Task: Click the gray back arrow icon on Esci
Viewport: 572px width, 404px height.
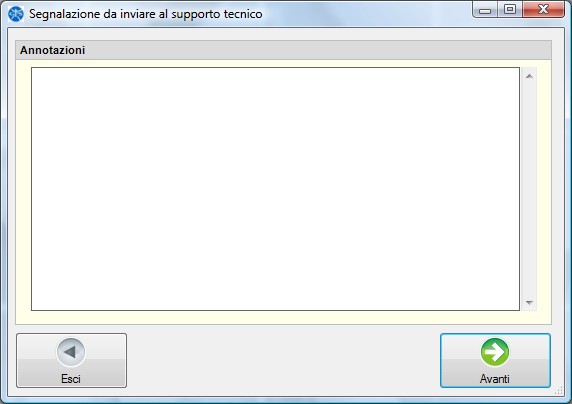Action: tap(71, 352)
